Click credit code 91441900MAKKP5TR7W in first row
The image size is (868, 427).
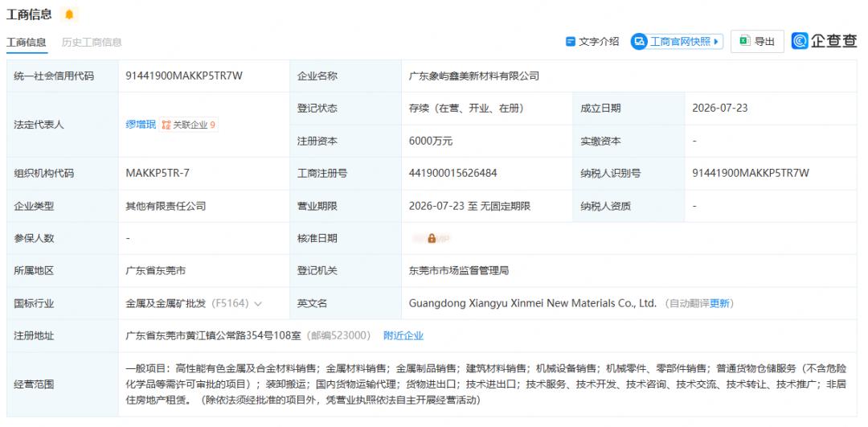(x=184, y=76)
